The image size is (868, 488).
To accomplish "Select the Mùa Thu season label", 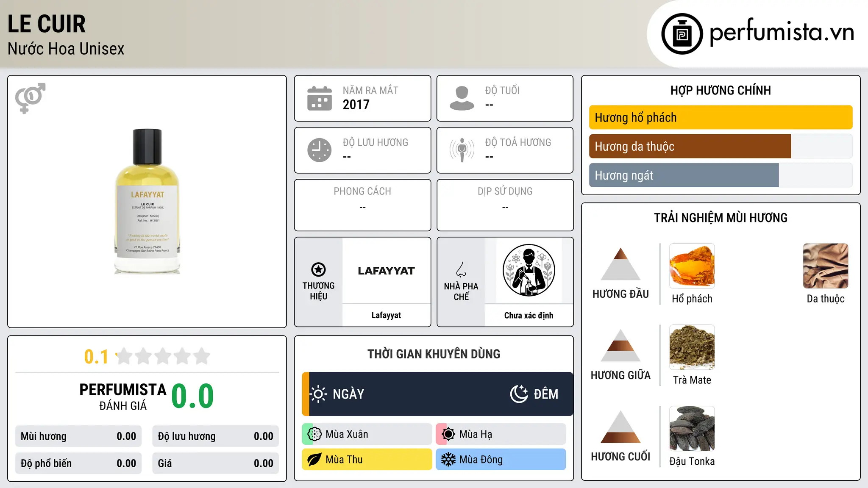I will (x=344, y=460).
